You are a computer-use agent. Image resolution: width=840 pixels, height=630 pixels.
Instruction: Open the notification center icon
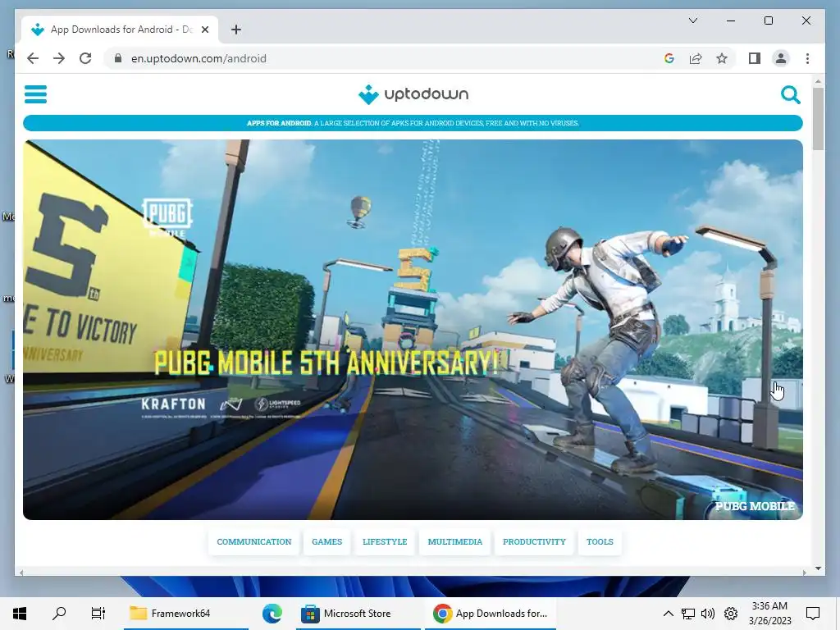[813, 614]
